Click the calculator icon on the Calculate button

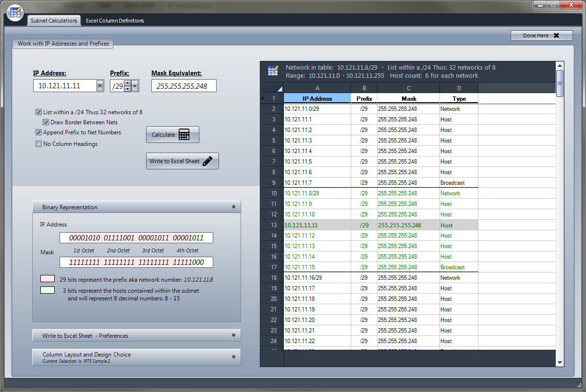(x=183, y=135)
